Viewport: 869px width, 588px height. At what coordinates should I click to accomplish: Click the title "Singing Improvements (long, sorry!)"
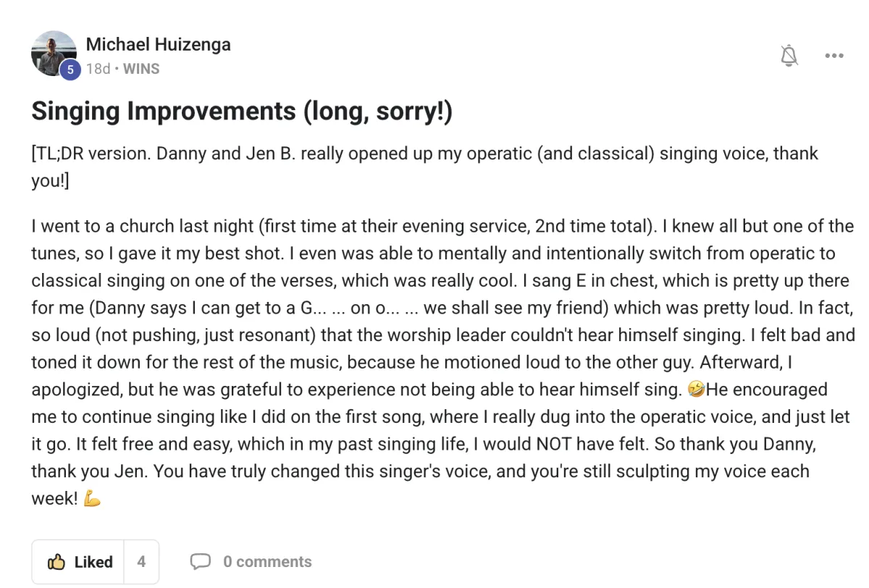[242, 112]
